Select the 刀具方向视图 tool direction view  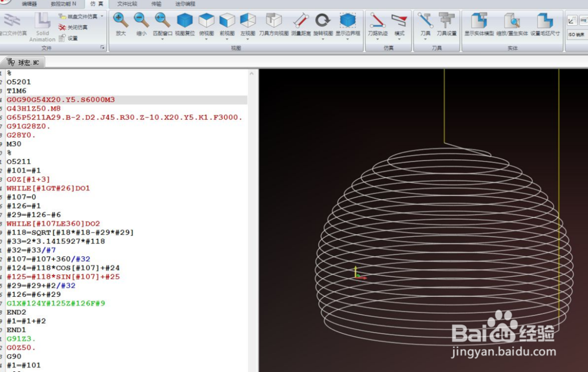274,20
